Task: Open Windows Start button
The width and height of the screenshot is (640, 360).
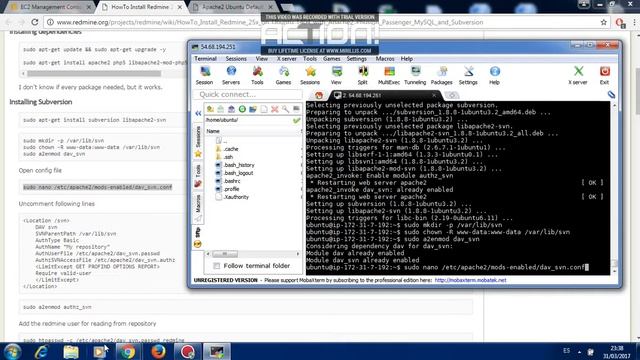Action: coord(12,351)
